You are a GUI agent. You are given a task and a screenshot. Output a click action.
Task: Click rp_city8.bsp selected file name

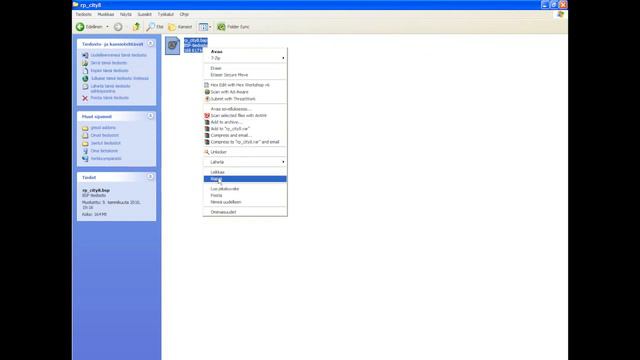(196, 40)
